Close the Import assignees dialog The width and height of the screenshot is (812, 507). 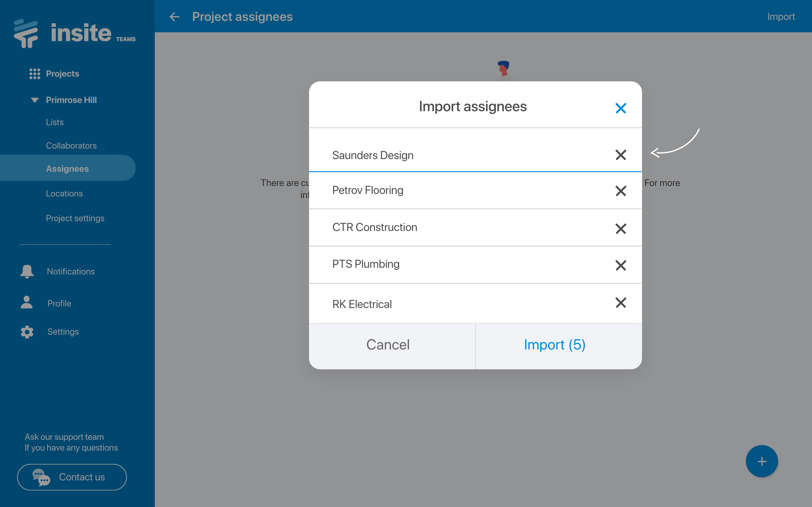click(x=620, y=108)
